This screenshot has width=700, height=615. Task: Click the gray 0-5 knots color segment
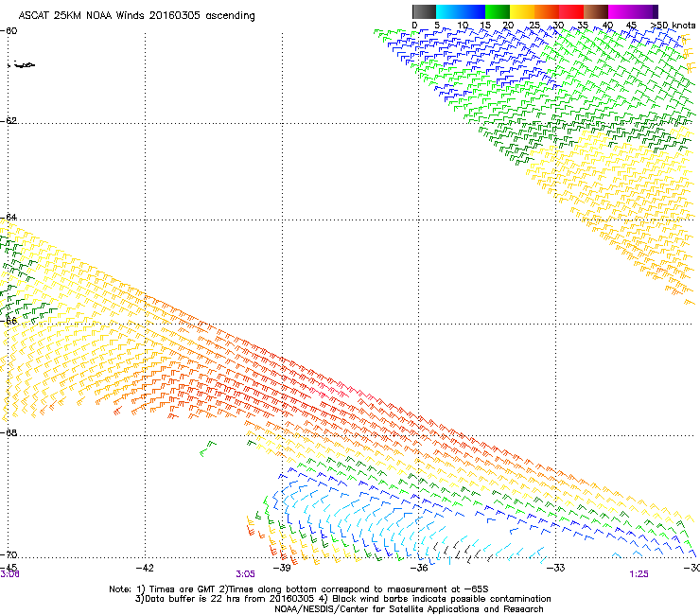coord(424,11)
